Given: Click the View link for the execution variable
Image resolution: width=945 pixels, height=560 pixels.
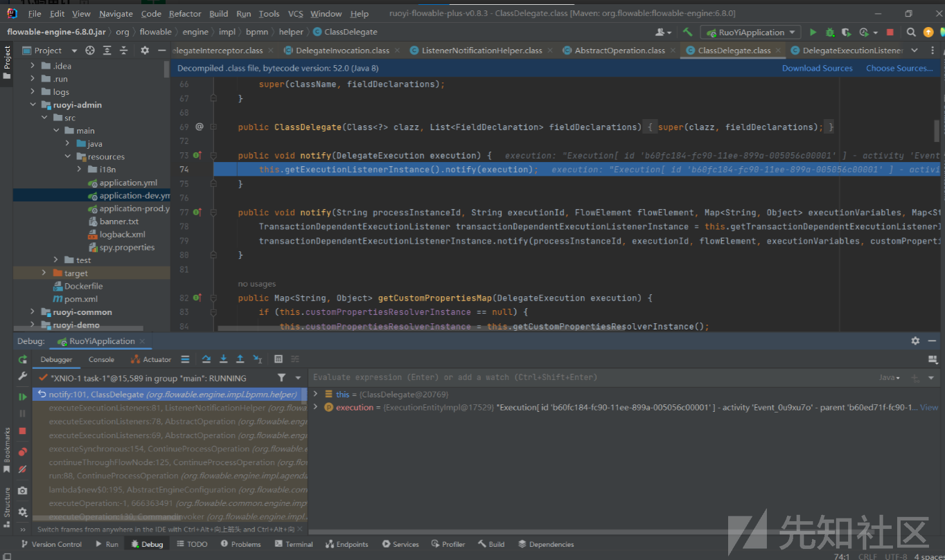Looking at the screenshot, I should coord(929,408).
